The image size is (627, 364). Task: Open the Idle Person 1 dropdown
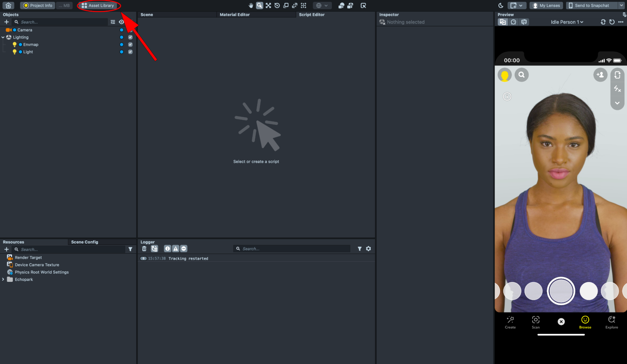567,22
